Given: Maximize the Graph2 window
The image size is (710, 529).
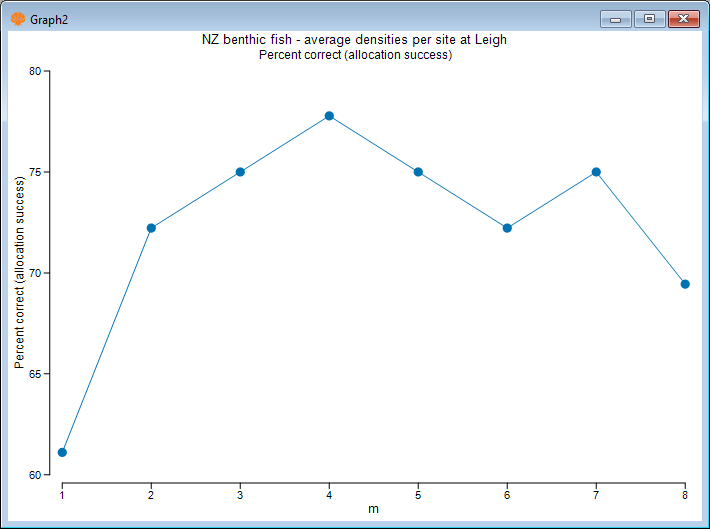Looking at the screenshot, I should (649, 18).
